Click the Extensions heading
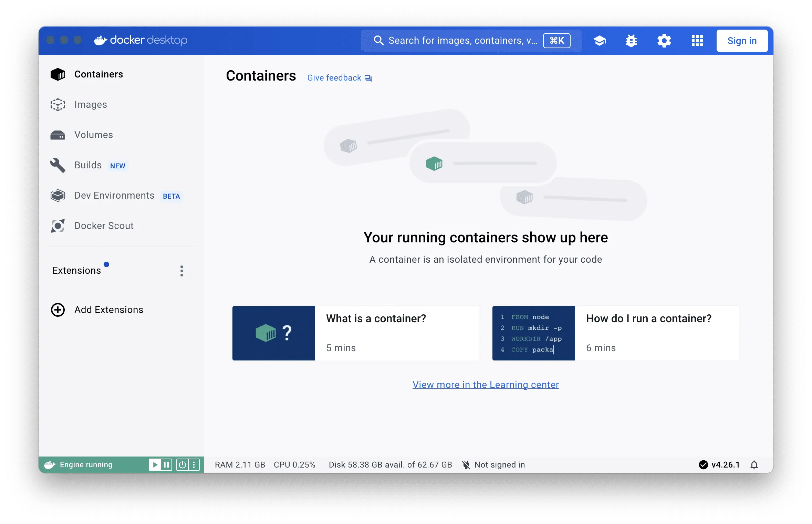This screenshot has height=524, width=812. (76, 270)
